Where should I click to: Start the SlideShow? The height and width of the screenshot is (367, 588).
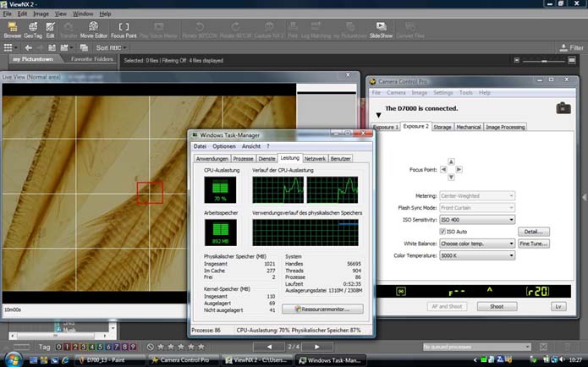pyautogui.click(x=381, y=30)
